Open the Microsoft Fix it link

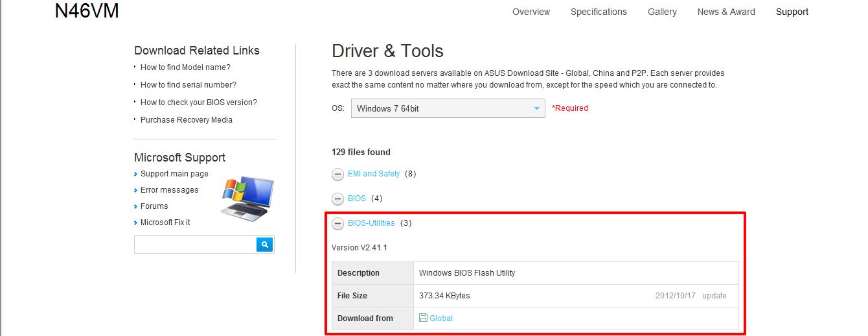165,222
